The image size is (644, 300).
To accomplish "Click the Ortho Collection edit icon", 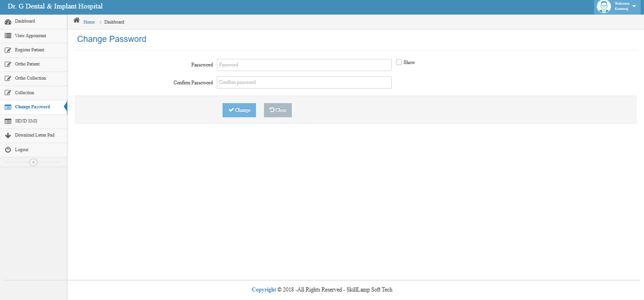I will (x=8, y=78).
